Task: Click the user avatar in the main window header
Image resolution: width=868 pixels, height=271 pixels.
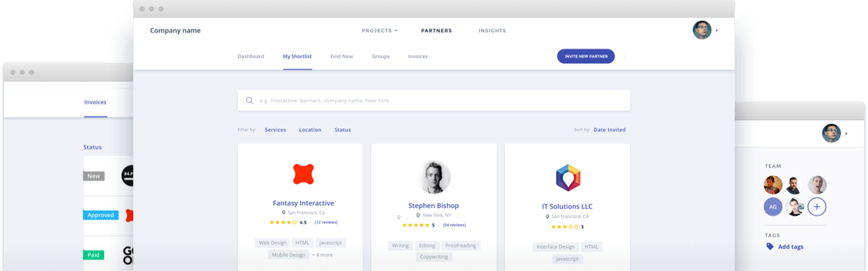Action: (x=702, y=30)
